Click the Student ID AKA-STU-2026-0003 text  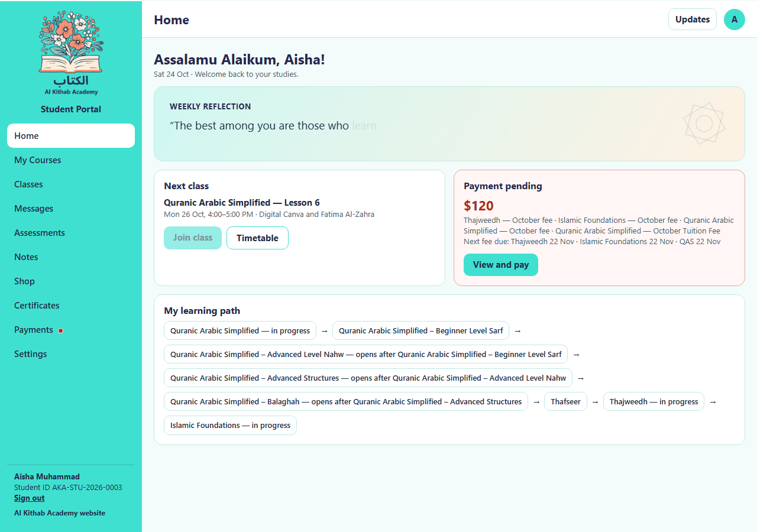pos(68,488)
